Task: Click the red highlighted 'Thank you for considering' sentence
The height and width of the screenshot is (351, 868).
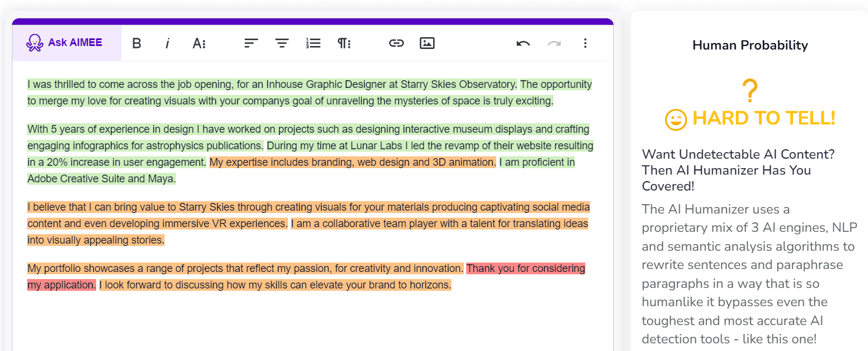Action: coord(525,269)
